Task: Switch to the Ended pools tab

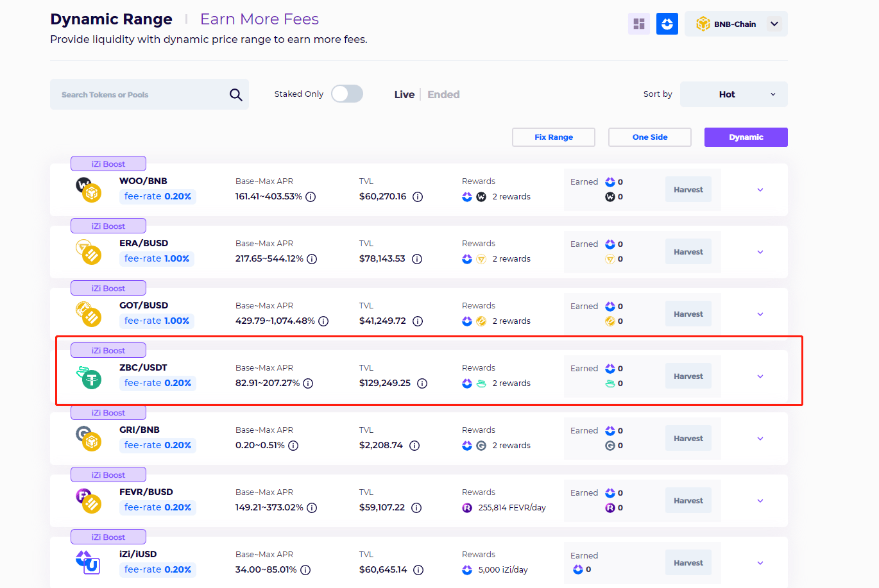Action: click(443, 95)
